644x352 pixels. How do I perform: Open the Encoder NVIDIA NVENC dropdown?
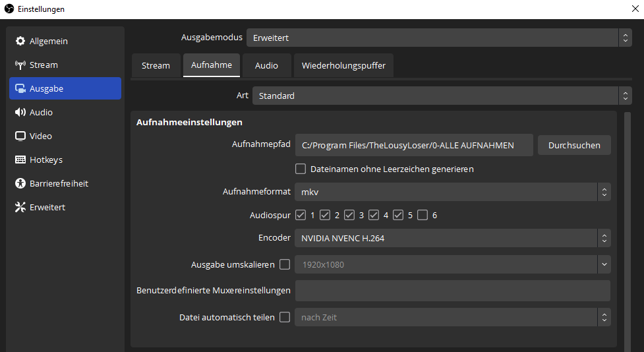[x=452, y=238]
